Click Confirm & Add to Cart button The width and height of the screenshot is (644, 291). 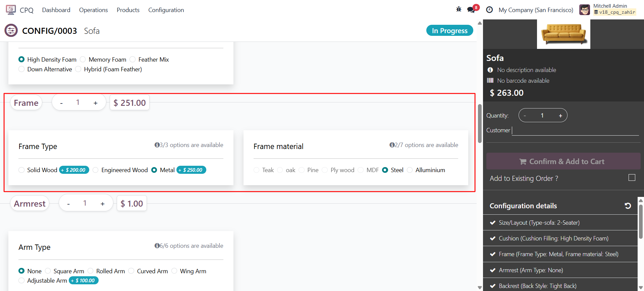(563, 161)
